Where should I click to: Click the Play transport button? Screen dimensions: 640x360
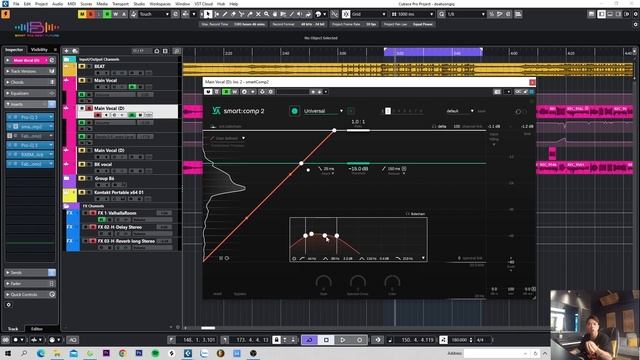pyautogui.click(x=343, y=340)
